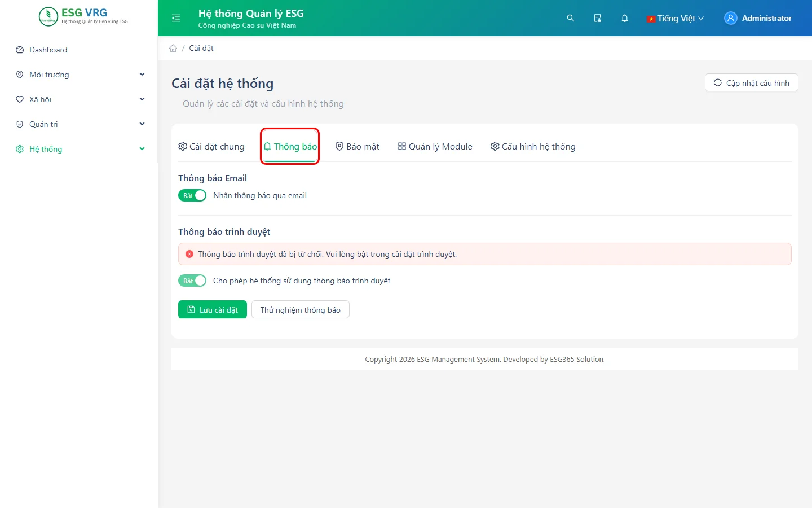The height and width of the screenshot is (508, 812).
Task: Collapse sidebar using the menu fold icon
Action: pos(176,18)
